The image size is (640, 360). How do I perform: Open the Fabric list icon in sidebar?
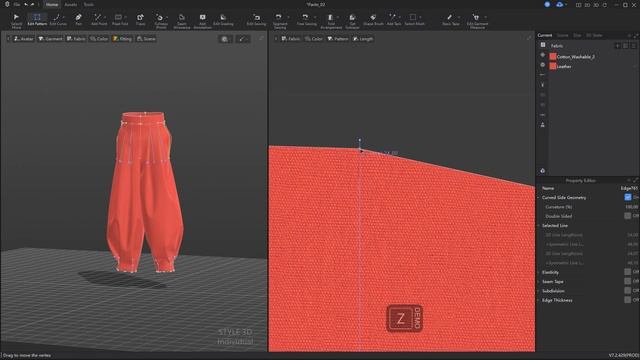click(x=543, y=45)
